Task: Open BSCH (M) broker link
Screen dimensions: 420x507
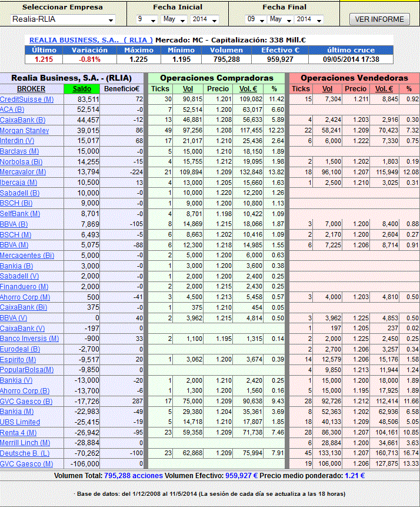Action: pos(15,235)
